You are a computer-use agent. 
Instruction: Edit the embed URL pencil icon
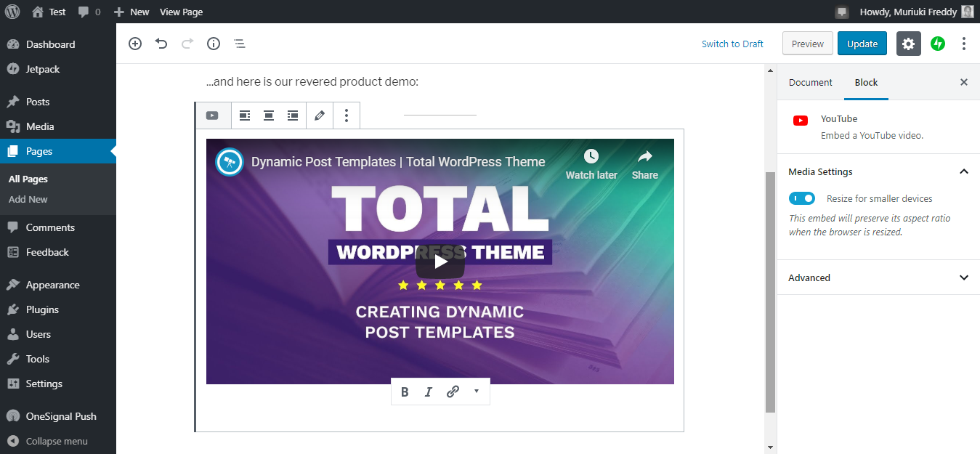(x=320, y=115)
